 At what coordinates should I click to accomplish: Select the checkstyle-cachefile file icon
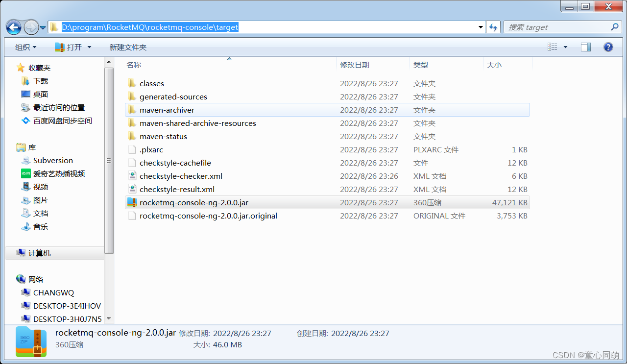point(131,163)
